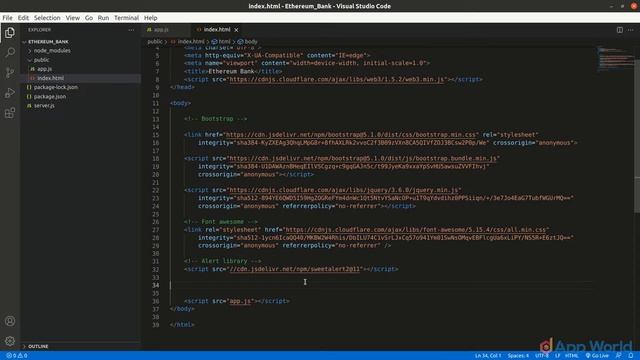
Task: Click the Bootstrap comment on line 13
Action: pos(216,119)
